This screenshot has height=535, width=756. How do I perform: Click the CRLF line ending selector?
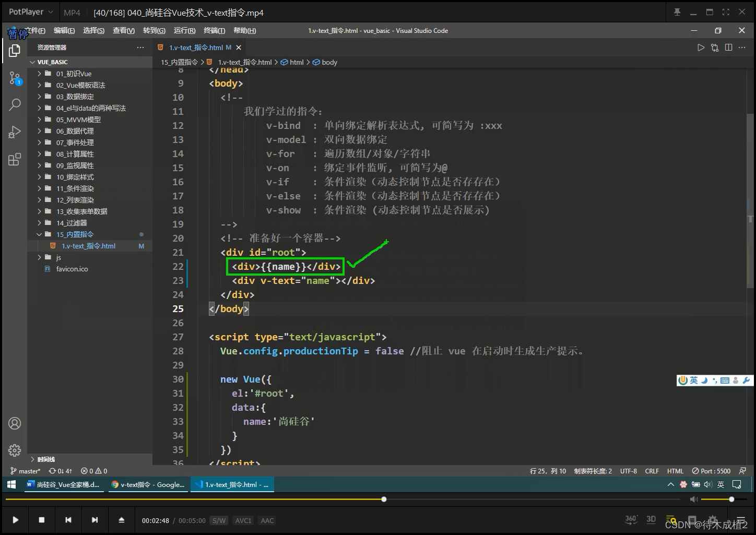pyautogui.click(x=652, y=471)
